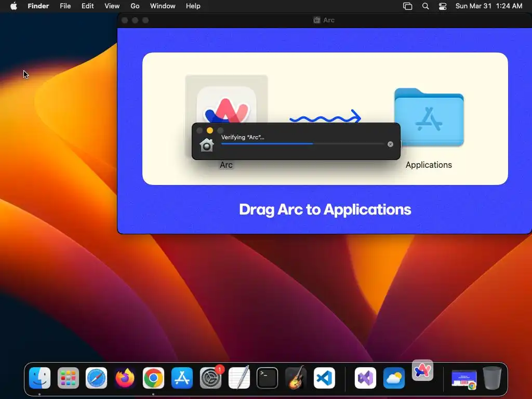Click the Arc label under the app icon
Image resolution: width=532 pixels, height=399 pixels.
pyautogui.click(x=227, y=165)
